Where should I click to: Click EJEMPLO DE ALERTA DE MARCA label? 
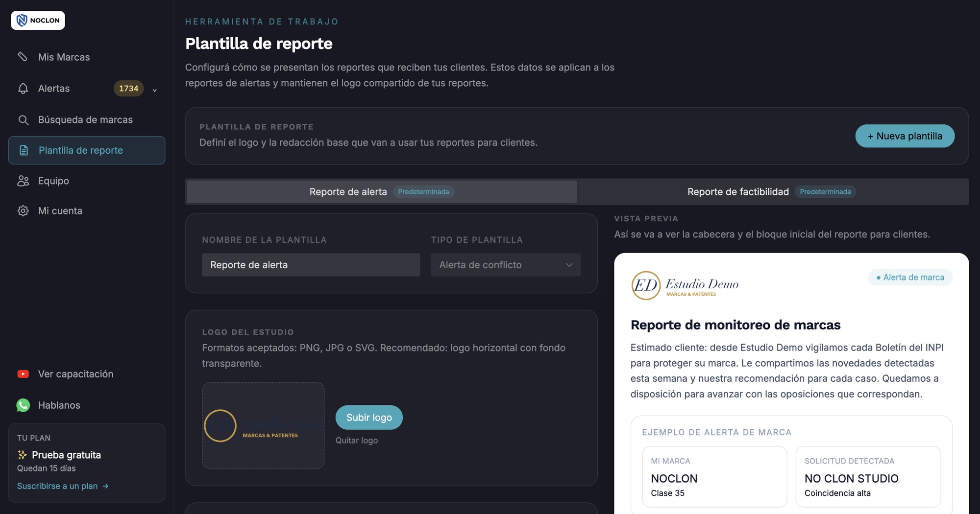click(717, 432)
